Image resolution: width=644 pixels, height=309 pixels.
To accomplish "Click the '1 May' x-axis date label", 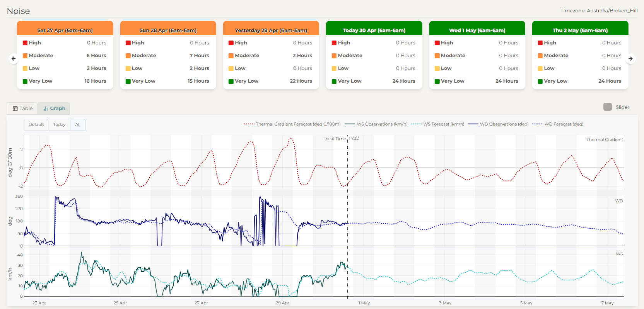I will point(364,303).
